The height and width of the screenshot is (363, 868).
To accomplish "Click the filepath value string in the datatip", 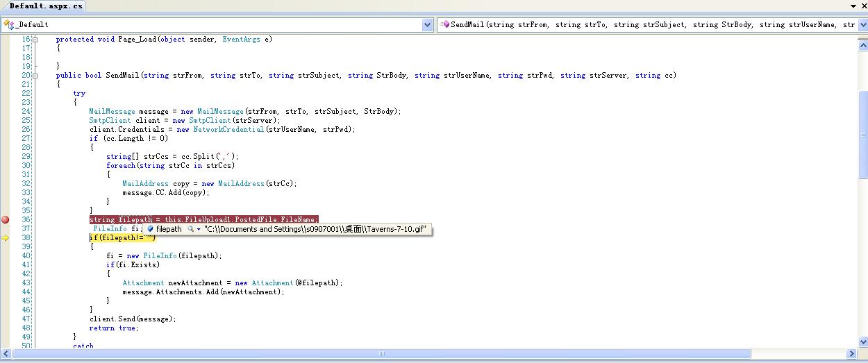I will (315, 229).
